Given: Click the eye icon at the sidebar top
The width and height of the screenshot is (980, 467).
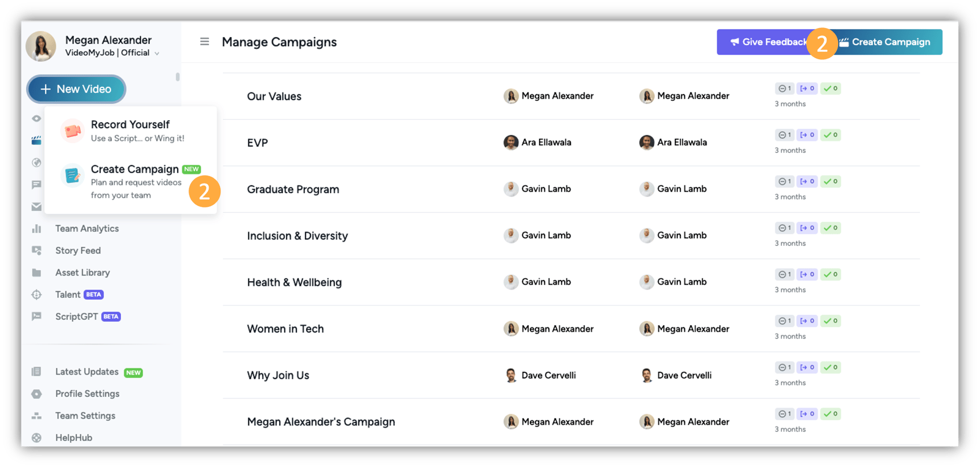Looking at the screenshot, I should point(36,119).
